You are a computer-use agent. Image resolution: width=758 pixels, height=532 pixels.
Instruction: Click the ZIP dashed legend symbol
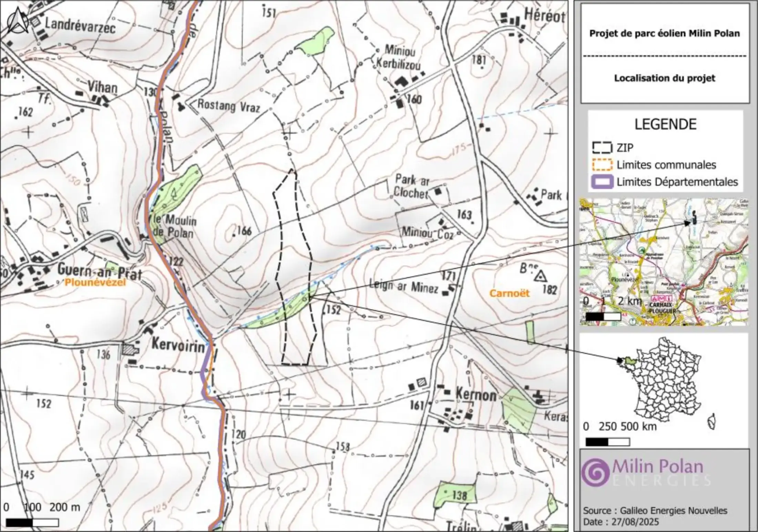point(602,147)
